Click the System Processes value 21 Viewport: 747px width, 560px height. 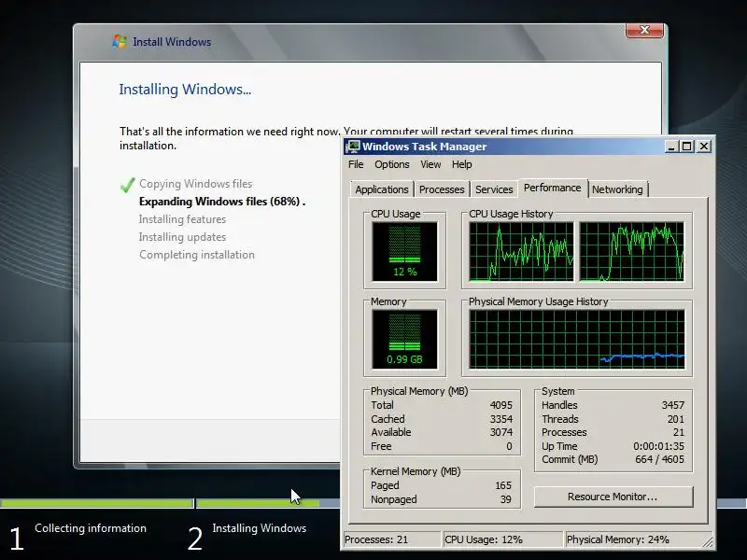(679, 432)
